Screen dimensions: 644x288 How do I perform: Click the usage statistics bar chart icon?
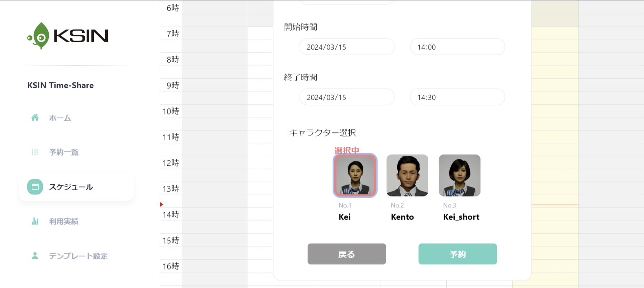(35, 221)
